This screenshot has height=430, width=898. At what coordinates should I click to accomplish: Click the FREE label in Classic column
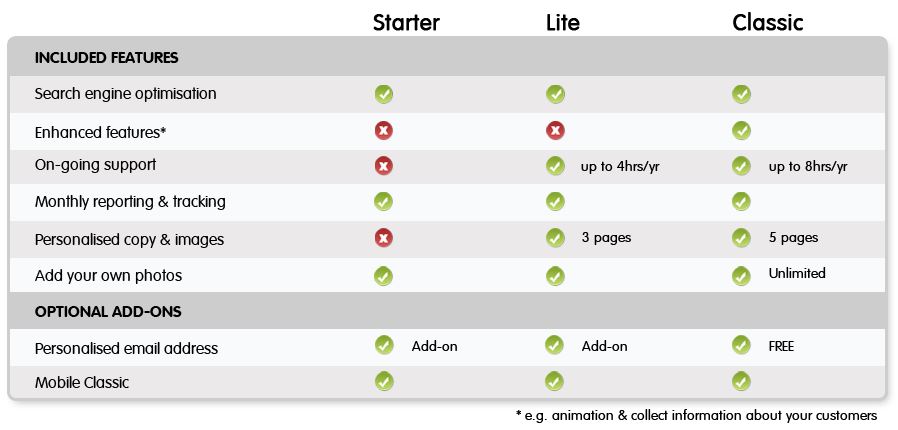[x=781, y=346]
